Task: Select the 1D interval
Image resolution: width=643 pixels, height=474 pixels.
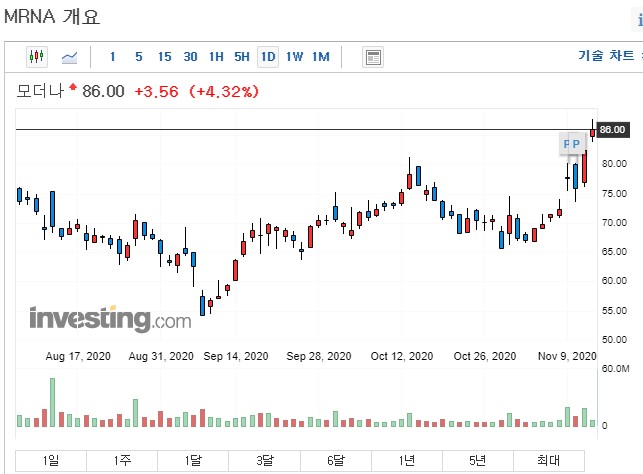Action: [268, 57]
